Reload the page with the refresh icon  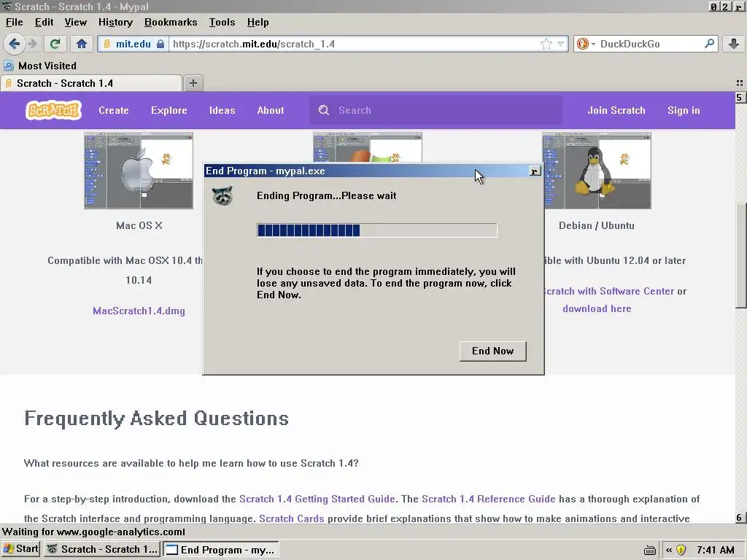click(x=55, y=44)
